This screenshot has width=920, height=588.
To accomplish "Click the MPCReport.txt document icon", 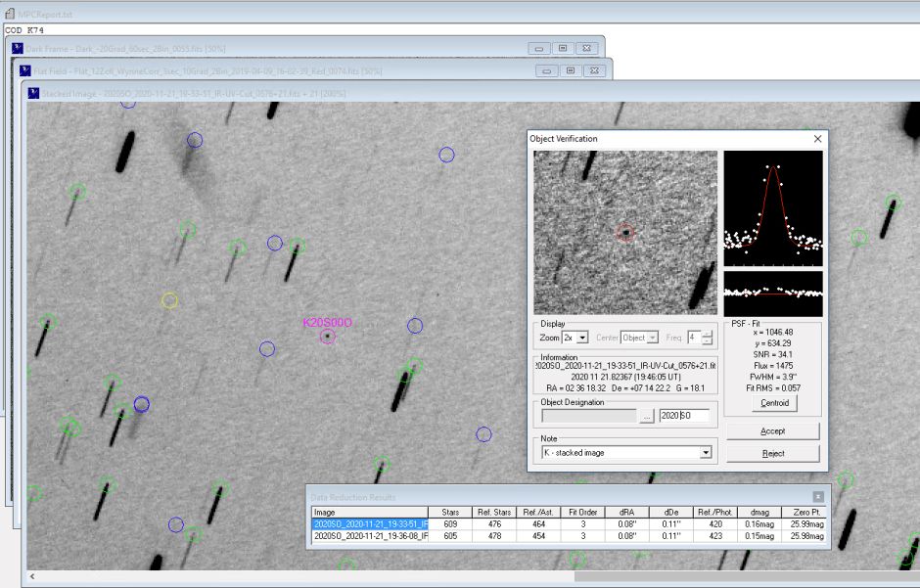I will [x=9, y=16].
